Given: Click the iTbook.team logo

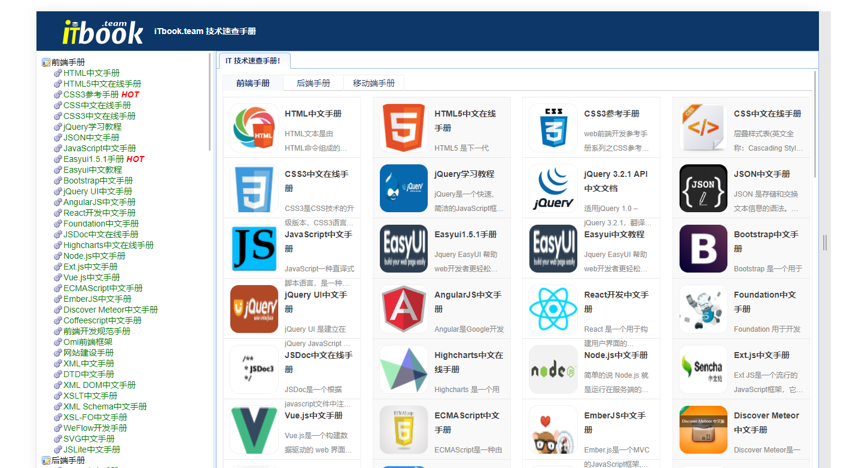Looking at the screenshot, I should pyautogui.click(x=103, y=32).
